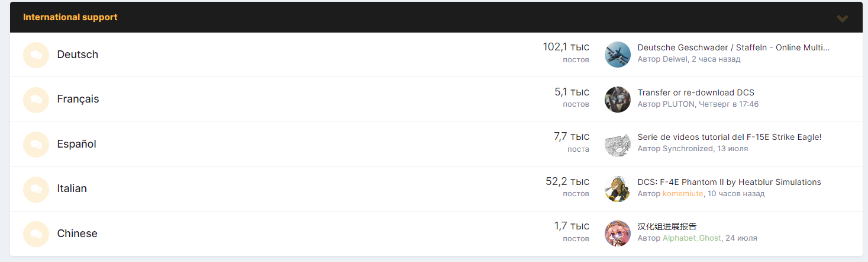Open Synchronized's sketch avatar
This screenshot has width=868, height=262.
coord(618,144)
